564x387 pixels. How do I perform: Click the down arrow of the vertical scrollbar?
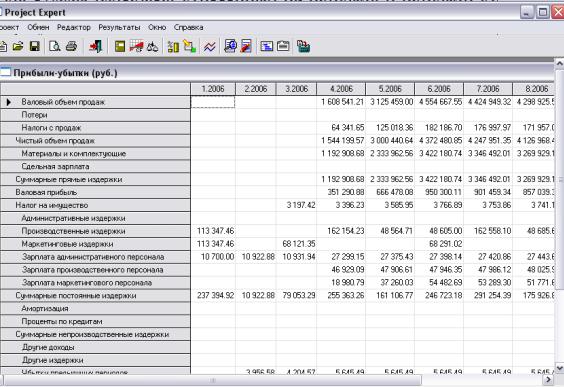[x=560, y=368]
